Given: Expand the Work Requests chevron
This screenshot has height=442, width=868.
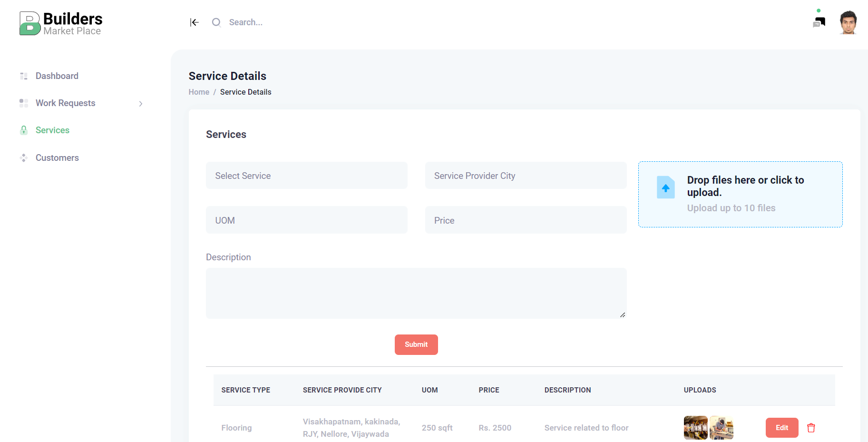Looking at the screenshot, I should pos(141,104).
